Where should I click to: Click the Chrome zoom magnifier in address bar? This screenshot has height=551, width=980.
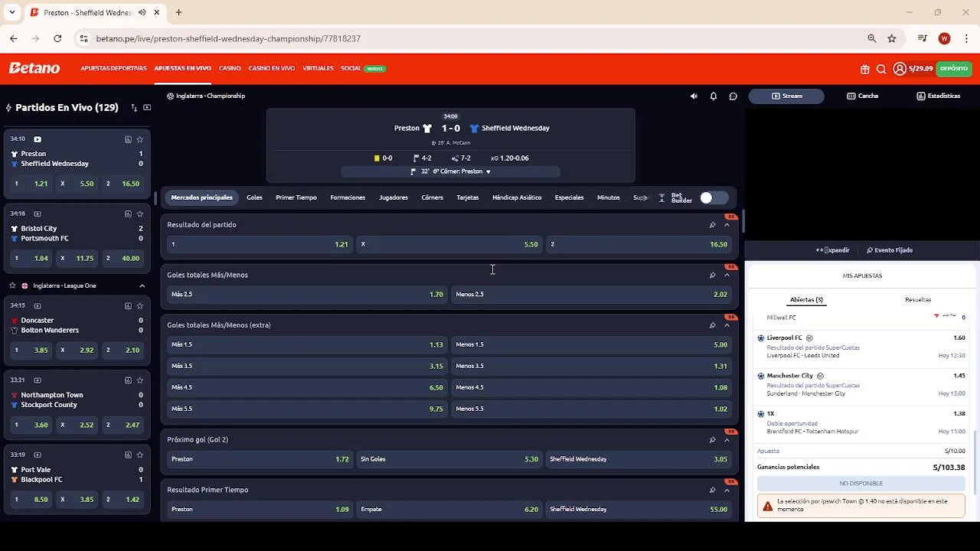(872, 38)
